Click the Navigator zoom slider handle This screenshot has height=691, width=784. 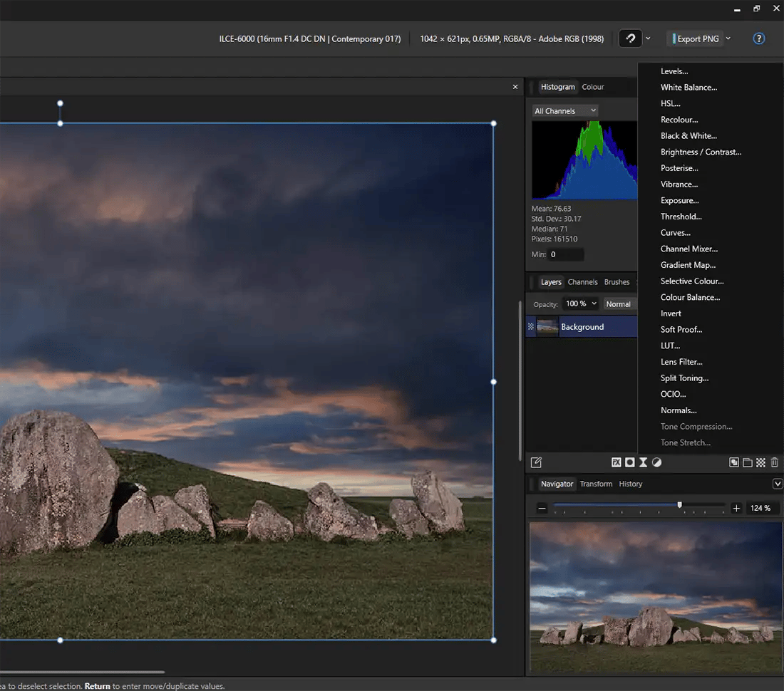click(679, 505)
